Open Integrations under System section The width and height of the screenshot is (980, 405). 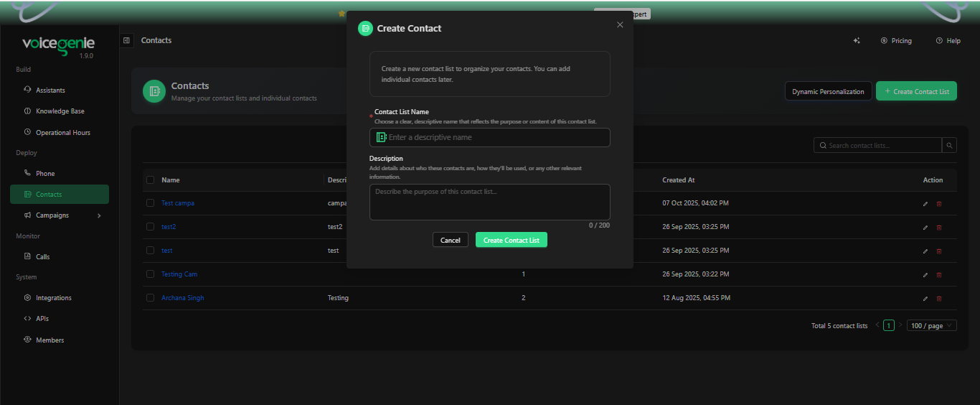point(54,298)
